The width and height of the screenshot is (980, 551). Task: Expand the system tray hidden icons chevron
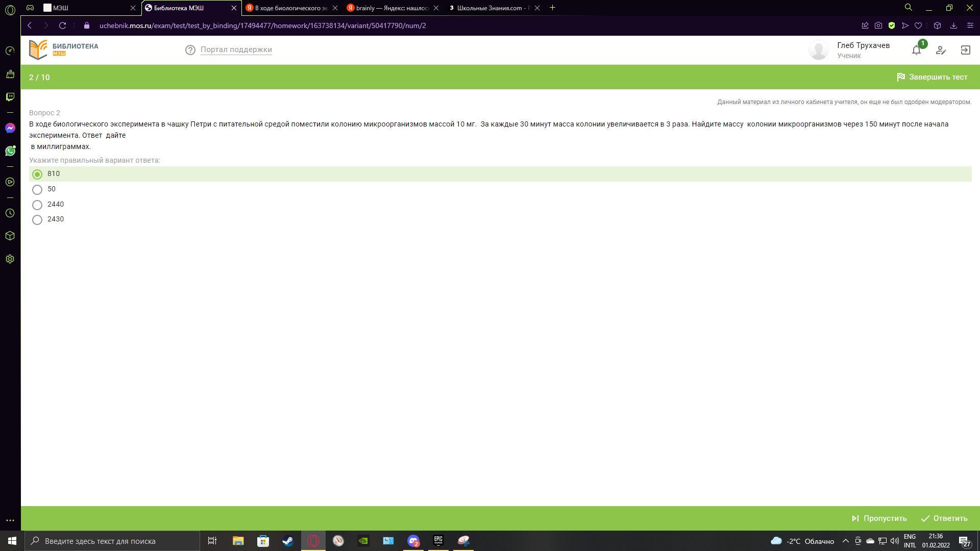[845, 541]
